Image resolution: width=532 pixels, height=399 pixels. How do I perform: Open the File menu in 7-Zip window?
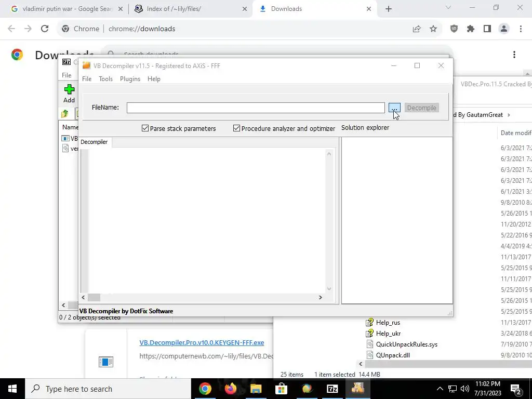66,75
